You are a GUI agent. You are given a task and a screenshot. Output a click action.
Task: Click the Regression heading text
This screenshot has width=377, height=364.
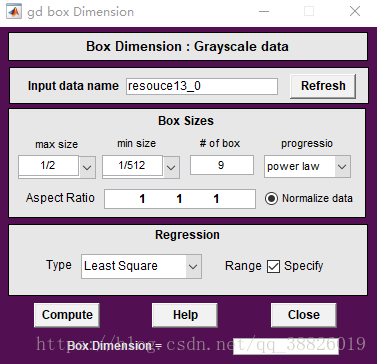click(187, 235)
